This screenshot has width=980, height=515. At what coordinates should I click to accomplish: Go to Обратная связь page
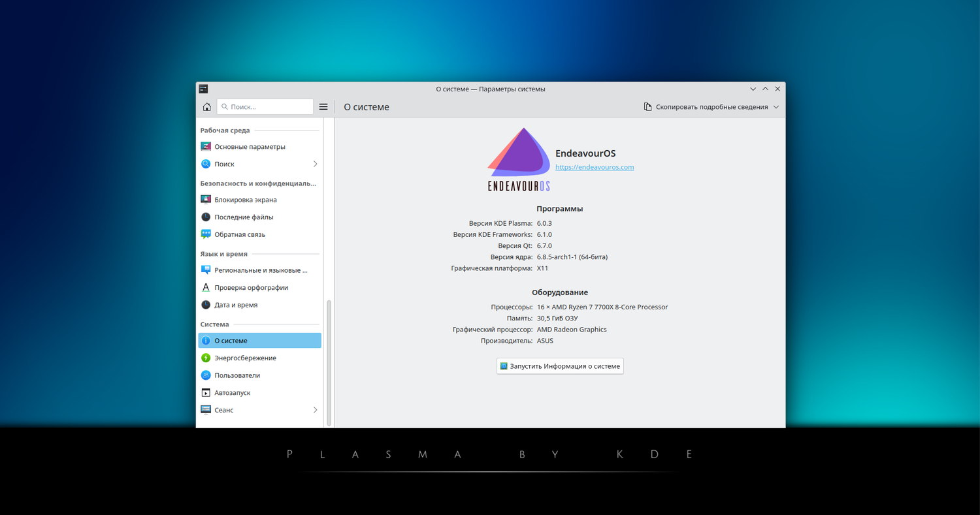pyautogui.click(x=260, y=234)
